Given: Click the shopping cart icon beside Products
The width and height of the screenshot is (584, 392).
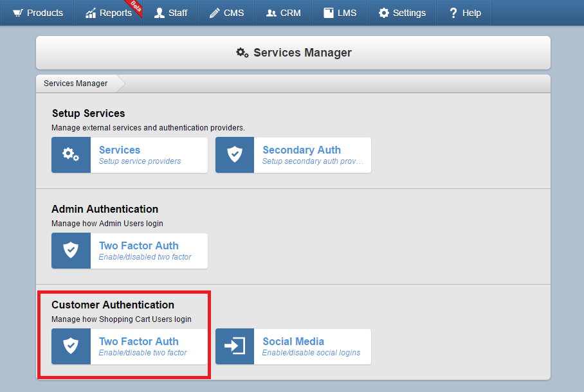Looking at the screenshot, I should coord(18,13).
